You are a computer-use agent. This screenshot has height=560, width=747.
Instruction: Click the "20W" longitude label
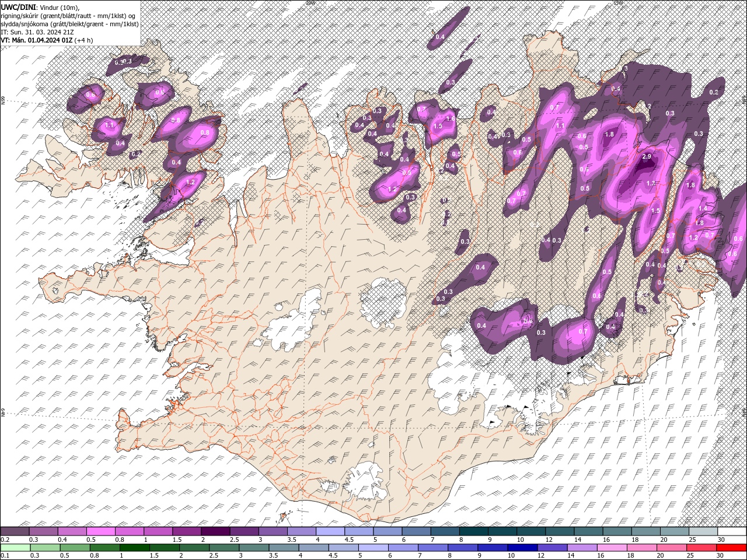tap(309, 2)
